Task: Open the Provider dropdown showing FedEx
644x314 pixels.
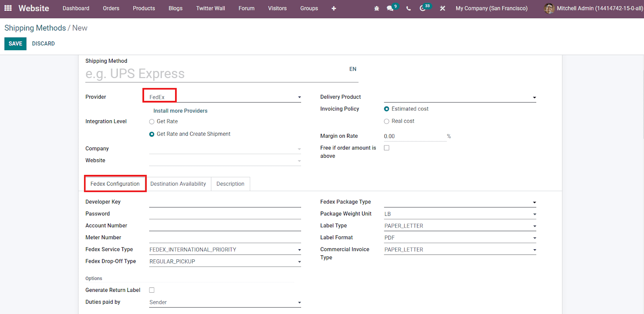Action: tap(225, 97)
